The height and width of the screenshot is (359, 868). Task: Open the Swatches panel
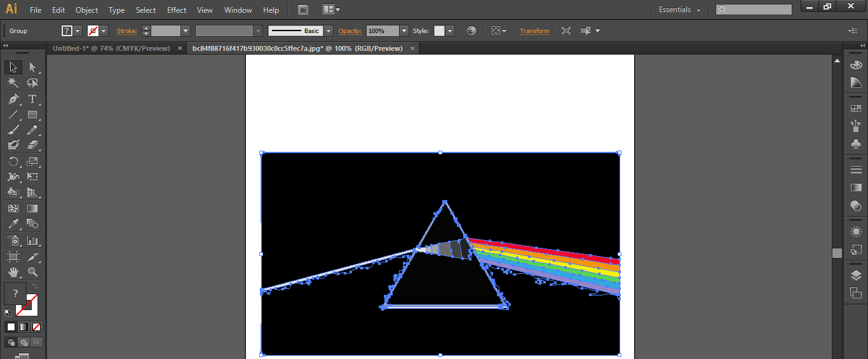pos(856,109)
